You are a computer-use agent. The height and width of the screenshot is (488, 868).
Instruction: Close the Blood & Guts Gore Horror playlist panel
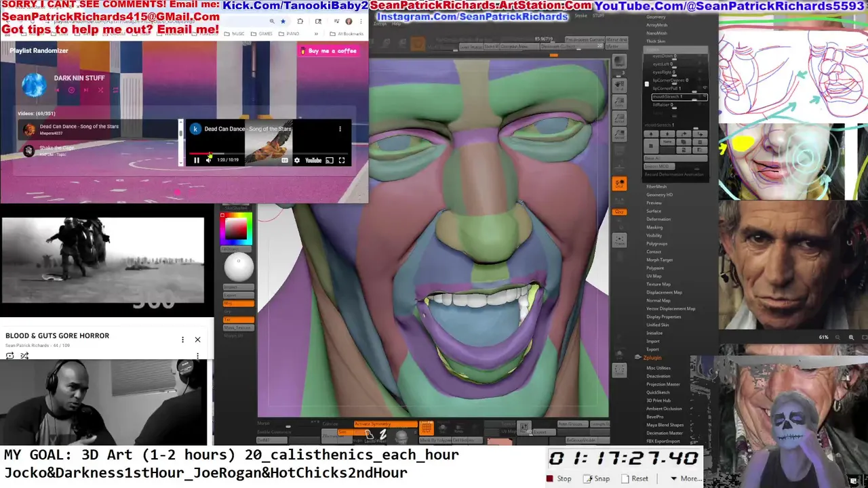[x=197, y=340]
